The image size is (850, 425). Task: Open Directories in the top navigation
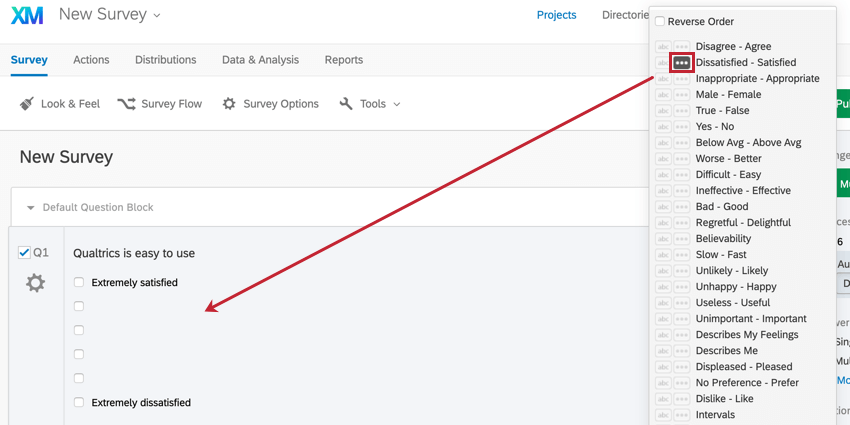pos(625,15)
